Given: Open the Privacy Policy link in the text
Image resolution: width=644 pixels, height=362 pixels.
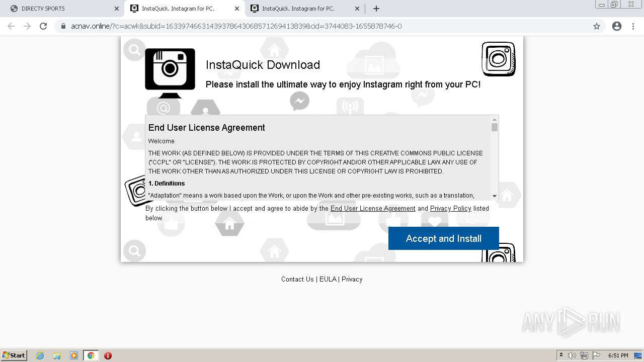Looking at the screenshot, I should tap(450, 208).
